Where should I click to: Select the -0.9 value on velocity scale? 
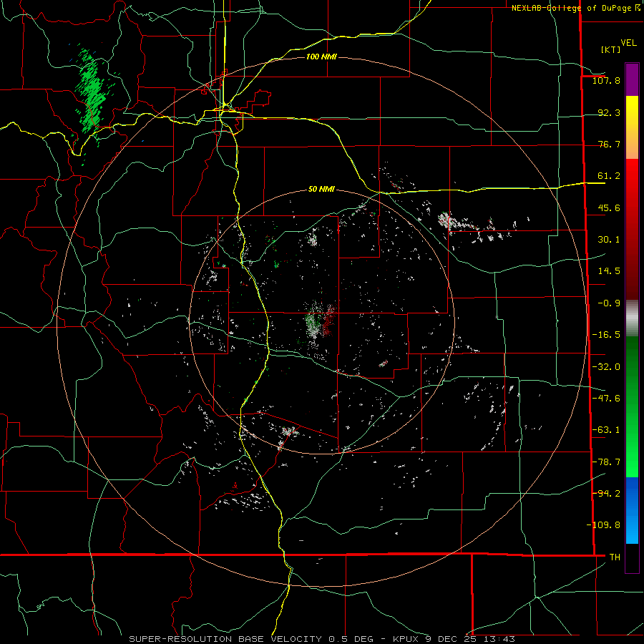609,303
